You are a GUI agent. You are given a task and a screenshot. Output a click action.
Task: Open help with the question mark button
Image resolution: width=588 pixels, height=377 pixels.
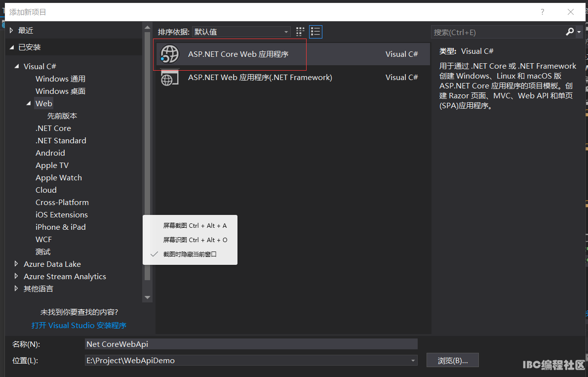coord(542,12)
